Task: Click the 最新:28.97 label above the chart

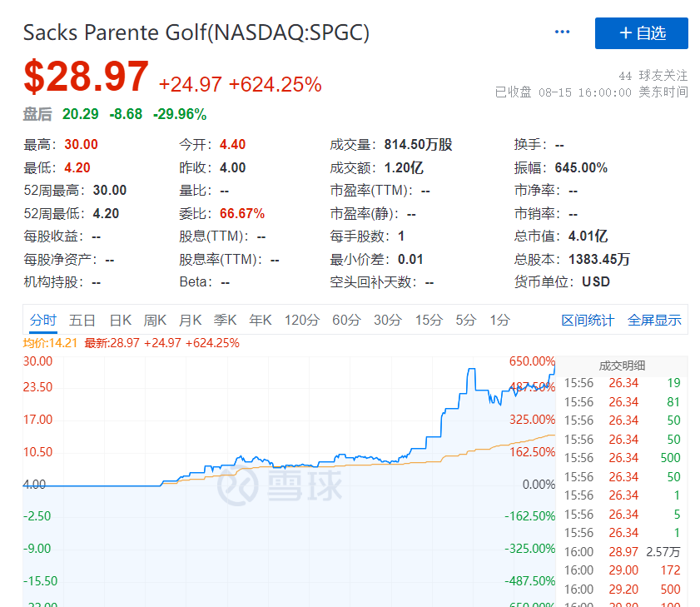Action: click(112, 343)
